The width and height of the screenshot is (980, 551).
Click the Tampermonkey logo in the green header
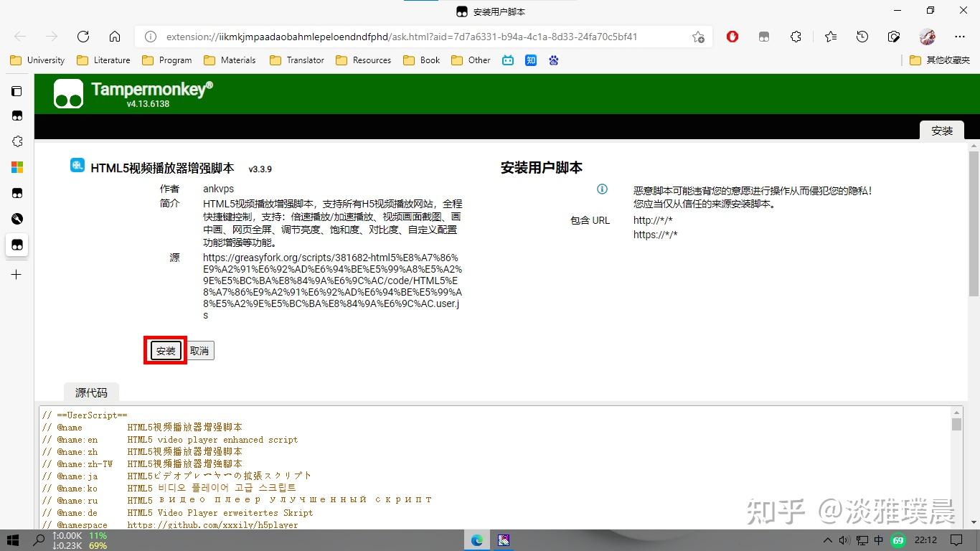(68, 93)
